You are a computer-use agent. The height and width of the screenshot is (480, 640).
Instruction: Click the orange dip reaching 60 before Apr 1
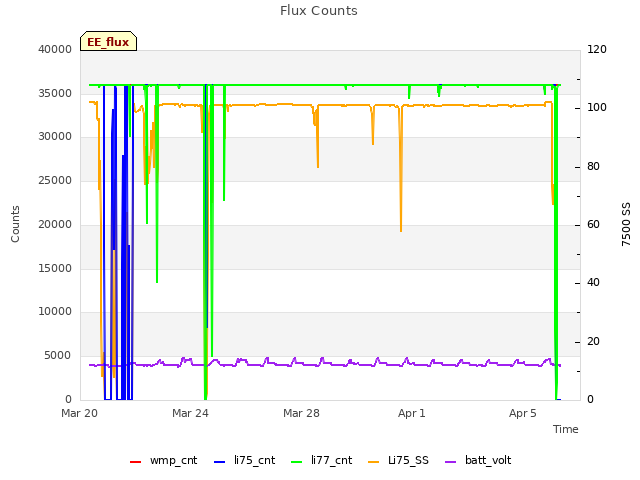(401, 229)
